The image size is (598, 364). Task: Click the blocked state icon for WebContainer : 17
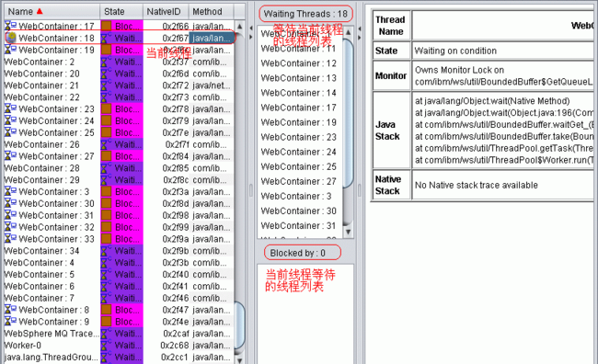(107, 26)
